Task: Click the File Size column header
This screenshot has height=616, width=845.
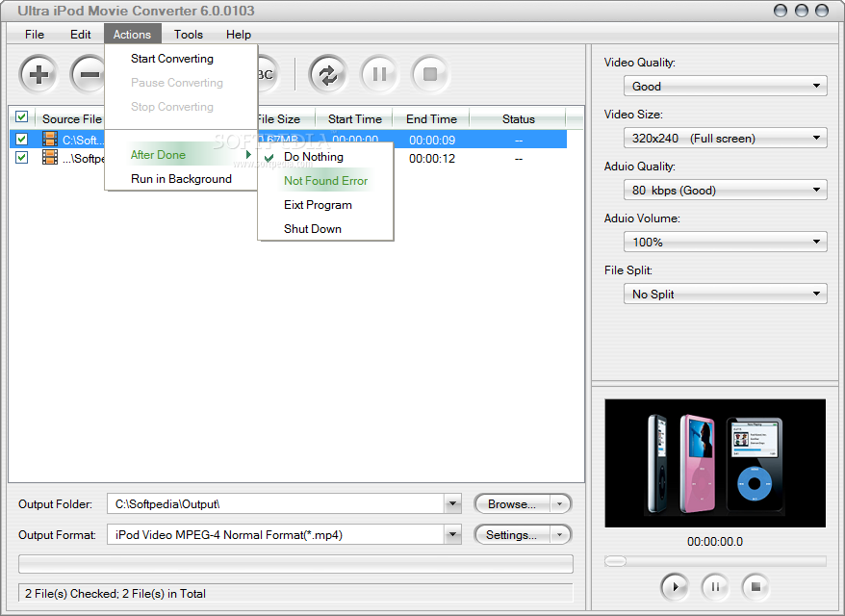Action: [x=286, y=119]
